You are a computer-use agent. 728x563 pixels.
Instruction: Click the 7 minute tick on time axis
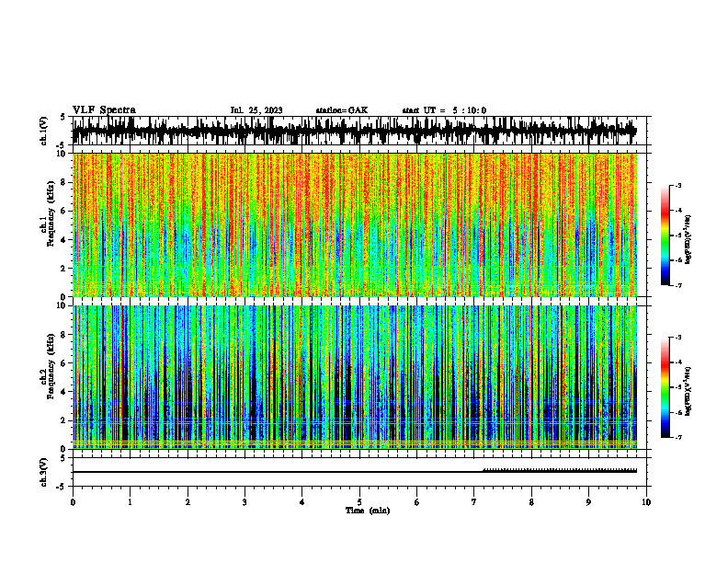[474, 502]
